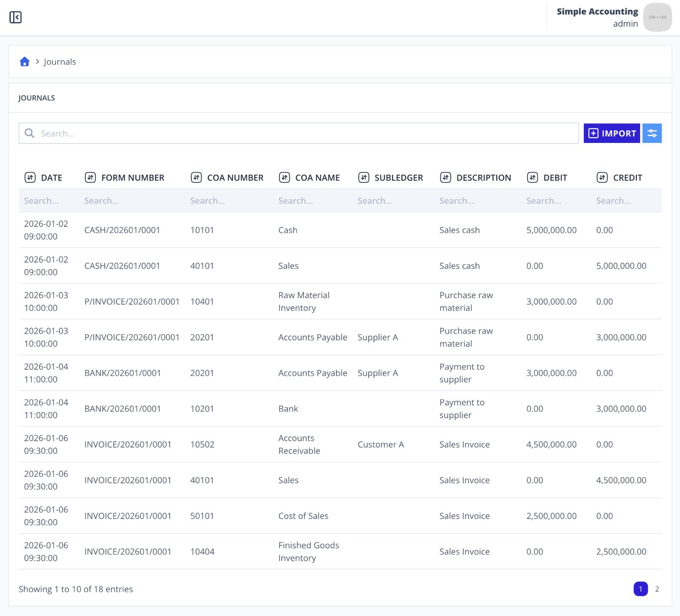Open the Journals breadcrumb link
The image size is (680, 616).
[x=60, y=61]
